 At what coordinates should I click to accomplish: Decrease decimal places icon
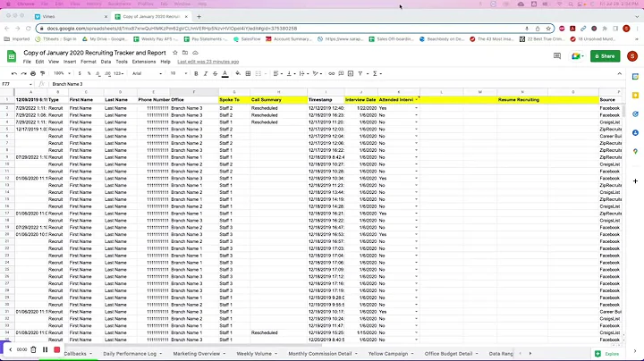pyautogui.click(x=97, y=73)
